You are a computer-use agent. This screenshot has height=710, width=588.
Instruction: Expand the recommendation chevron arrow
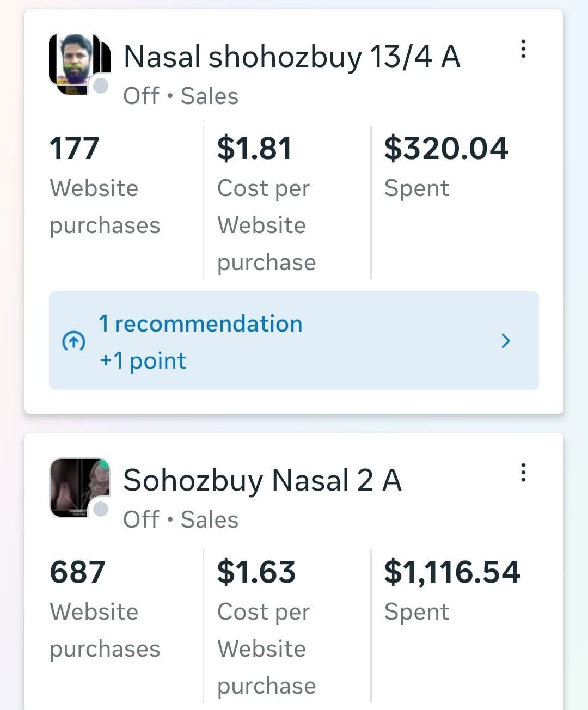click(506, 341)
